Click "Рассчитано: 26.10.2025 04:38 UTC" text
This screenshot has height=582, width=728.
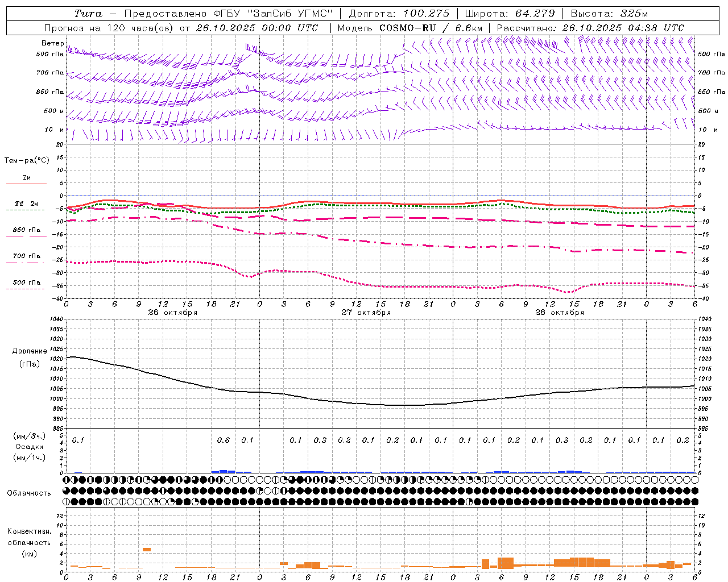tap(590, 28)
